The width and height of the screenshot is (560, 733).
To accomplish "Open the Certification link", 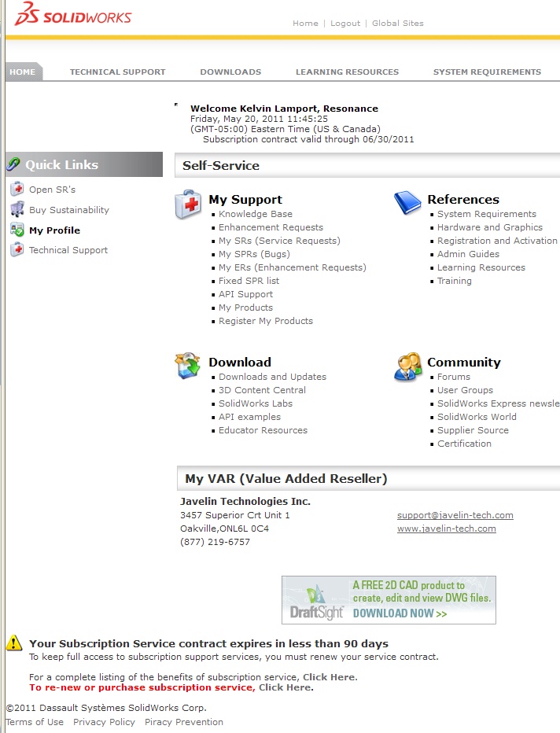I will tap(464, 444).
